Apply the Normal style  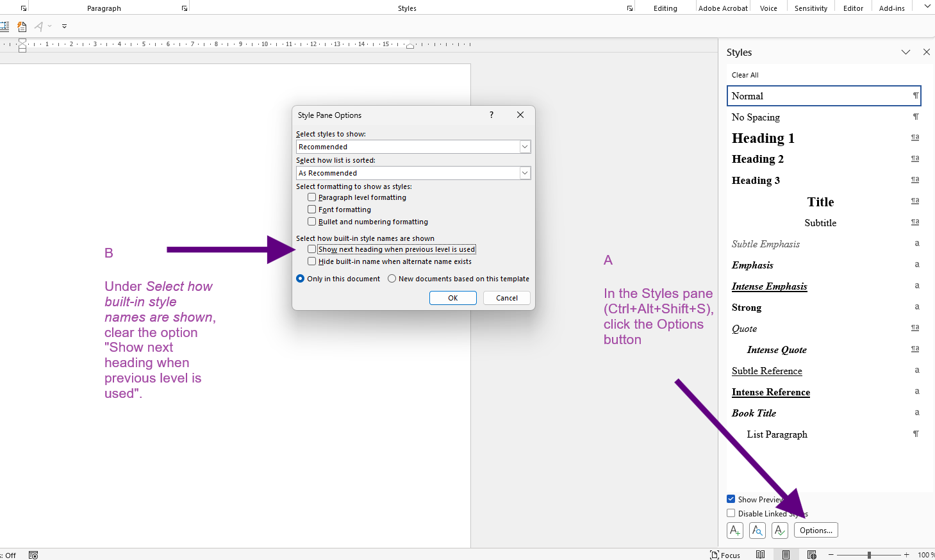click(x=824, y=95)
